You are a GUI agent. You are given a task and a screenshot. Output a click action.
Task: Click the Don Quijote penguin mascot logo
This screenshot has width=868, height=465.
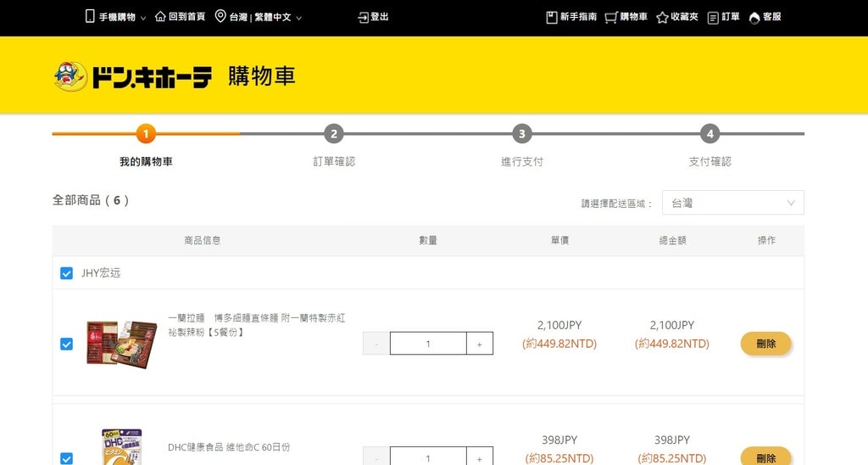[71, 76]
